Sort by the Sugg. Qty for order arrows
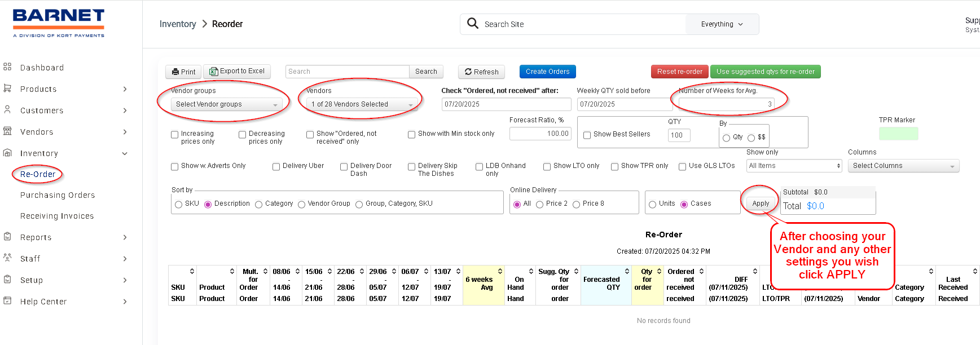 (576, 271)
